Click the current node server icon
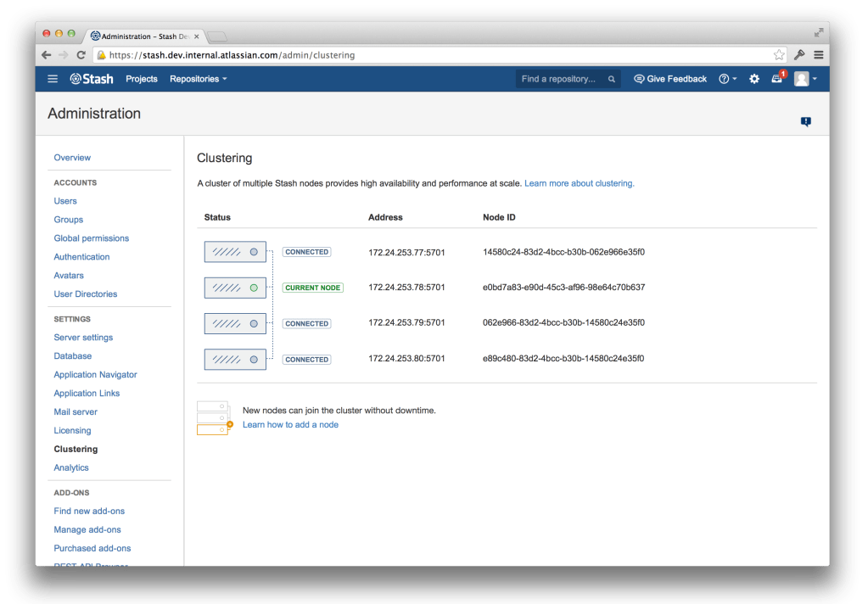The width and height of the screenshot is (868, 604). [235, 288]
